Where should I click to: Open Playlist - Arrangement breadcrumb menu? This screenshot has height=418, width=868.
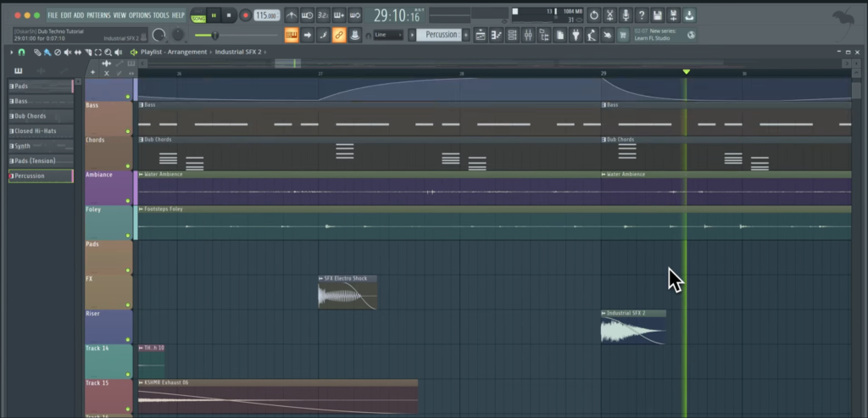tap(174, 52)
